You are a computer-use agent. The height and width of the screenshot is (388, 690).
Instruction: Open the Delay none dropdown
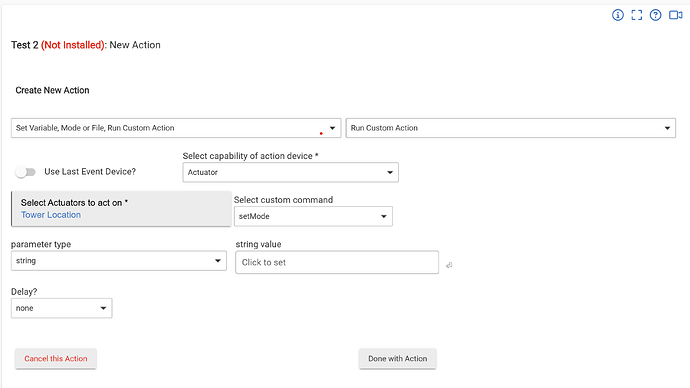(62, 308)
